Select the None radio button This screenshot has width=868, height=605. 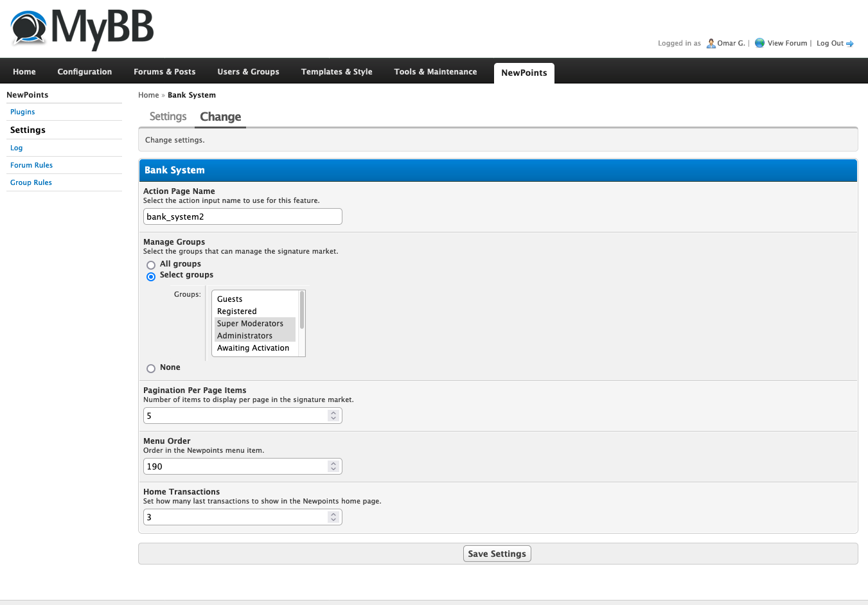[x=151, y=369]
